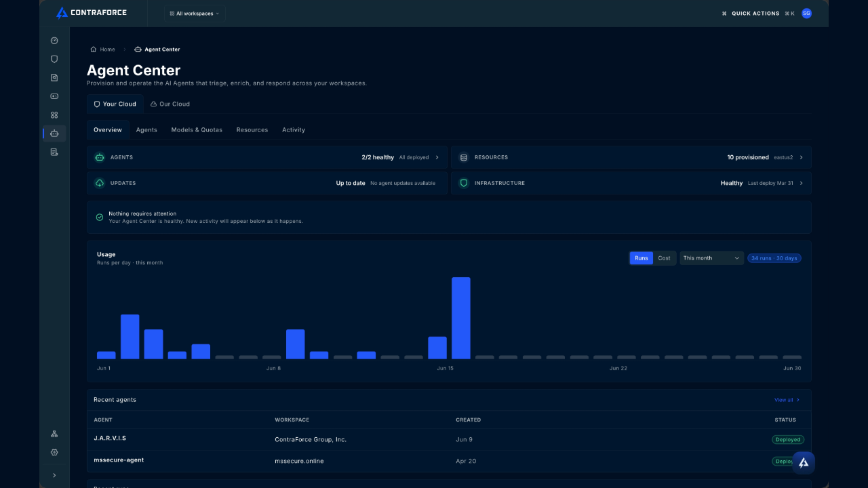Click the cloud upload icon in Updates card
This screenshot has height=488, width=868.
pos(100,183)
